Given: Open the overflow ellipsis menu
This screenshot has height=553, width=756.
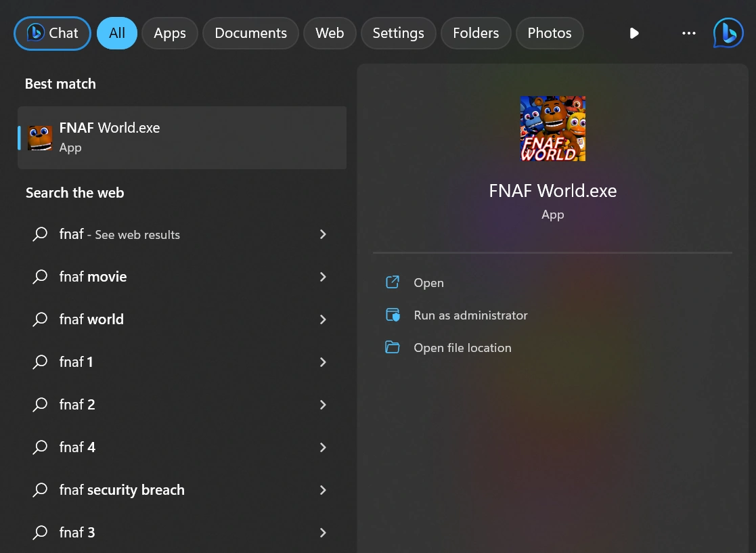Looking at the screenshot, I should point(688,32).
